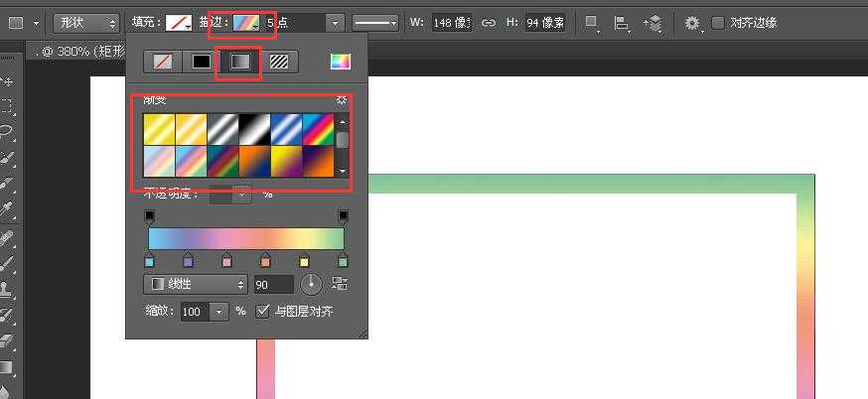The image size is (868, 399).
Task: Click the link width and height icon
Action: click(488, 22)
